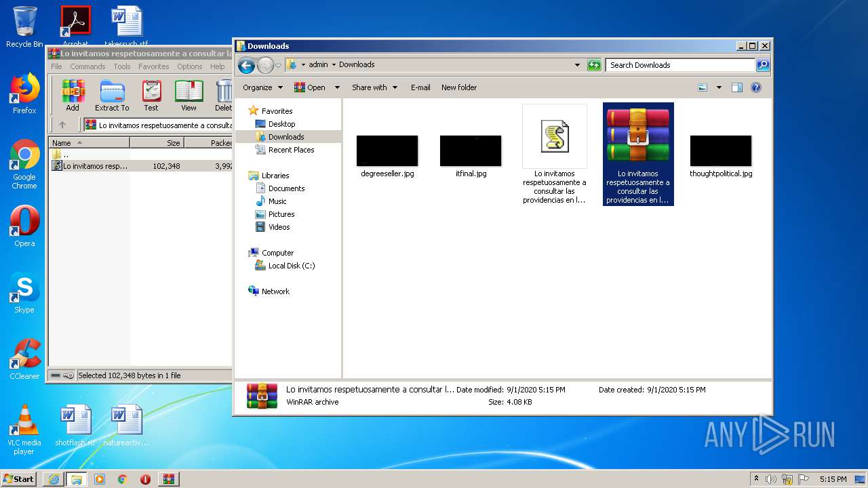
Task: Open VLC media player desktop shortcut
Action: pos(24,430)
